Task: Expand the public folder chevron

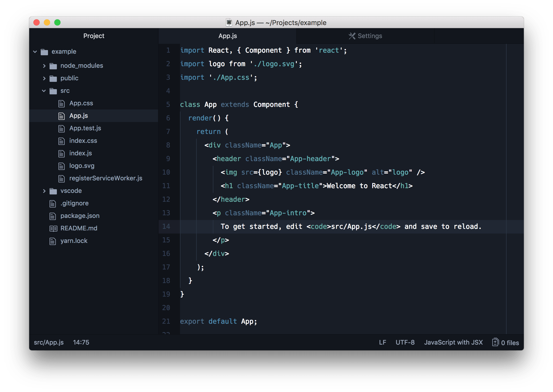Action: click(x=44, y=78)
